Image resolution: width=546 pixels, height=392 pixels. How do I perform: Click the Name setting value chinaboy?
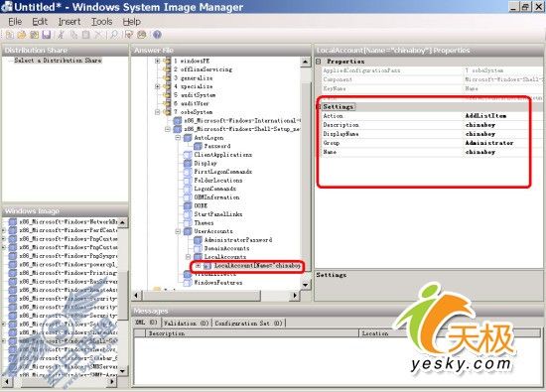(x=480, y=152)
